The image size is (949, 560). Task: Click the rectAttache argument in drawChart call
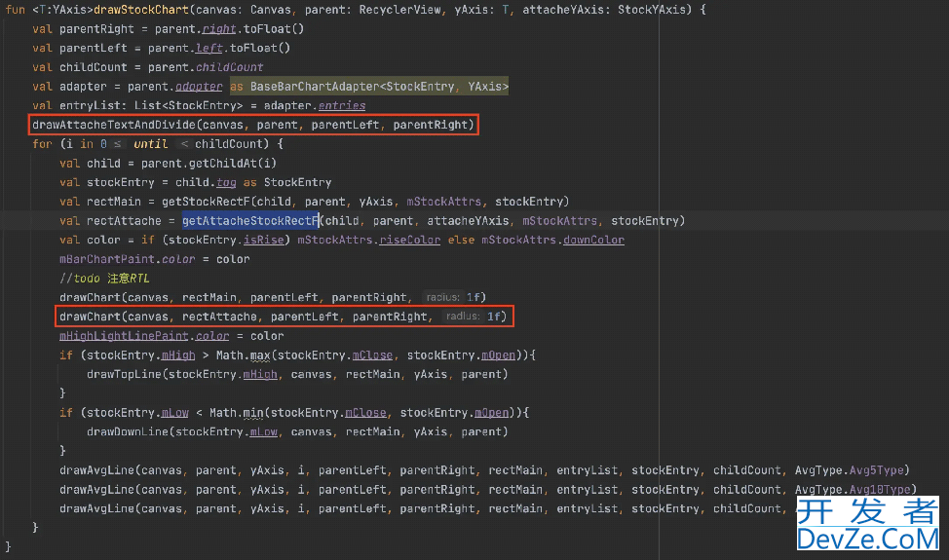219,317
